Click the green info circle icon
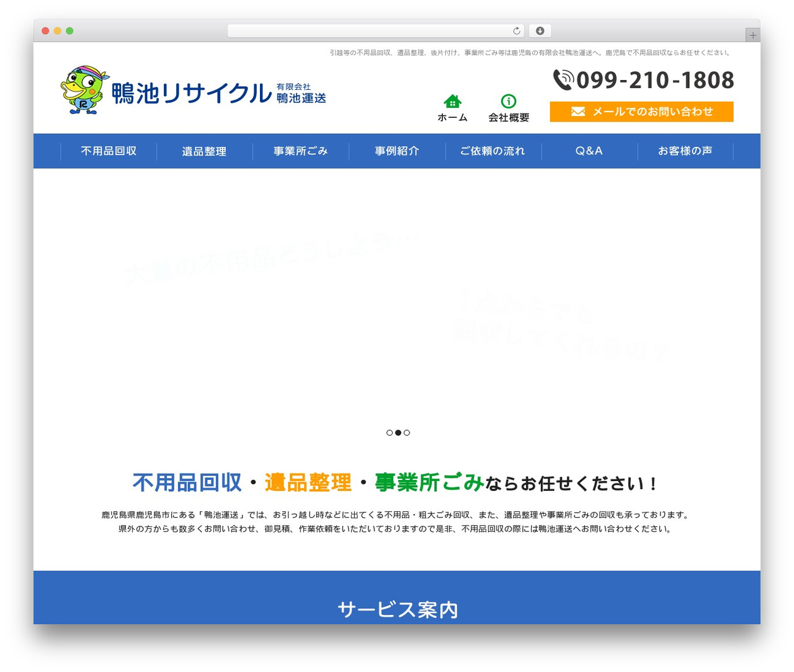 (x=509, y=101)
